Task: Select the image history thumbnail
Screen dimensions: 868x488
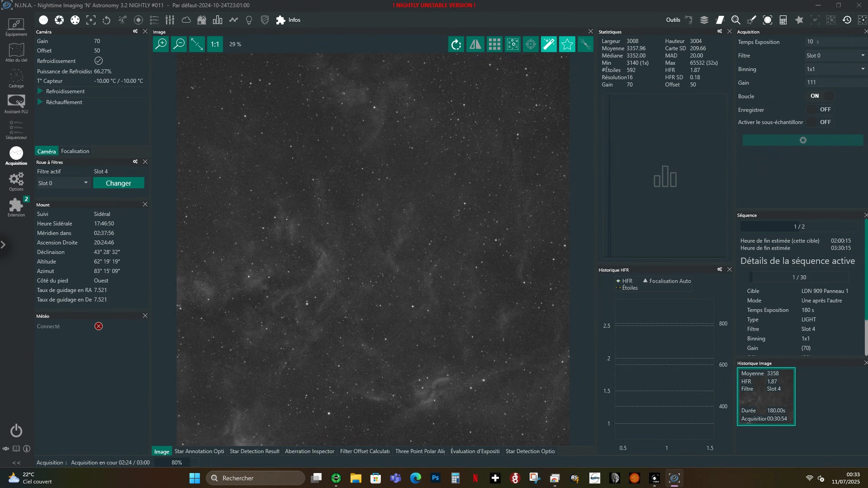Action: [766, 397]
